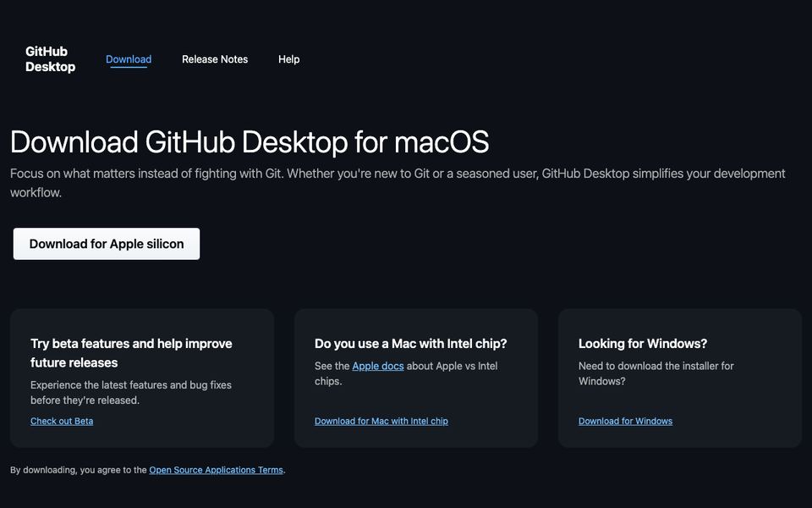812x508 pixels.
Task: Click 'Need to download the installer' text
Action: click(x=656, y=373)
